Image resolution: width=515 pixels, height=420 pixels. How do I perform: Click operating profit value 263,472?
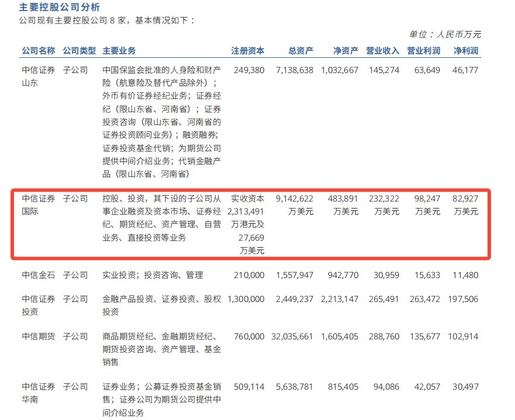point(424,299)
